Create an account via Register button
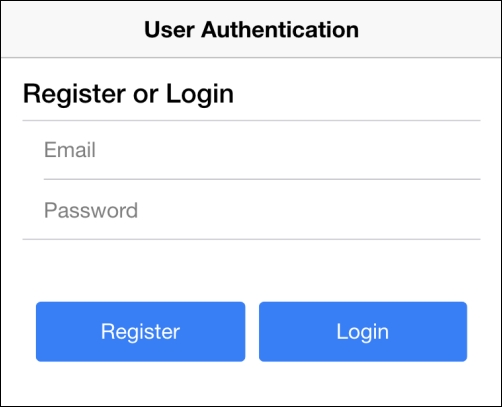Screen dimensions: 502x407 coord(140,332)
